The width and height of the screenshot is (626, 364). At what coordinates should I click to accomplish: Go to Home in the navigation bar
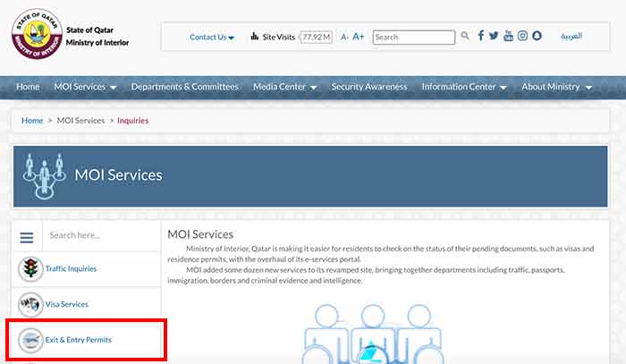pyautogui.click(x=28, y=87)
